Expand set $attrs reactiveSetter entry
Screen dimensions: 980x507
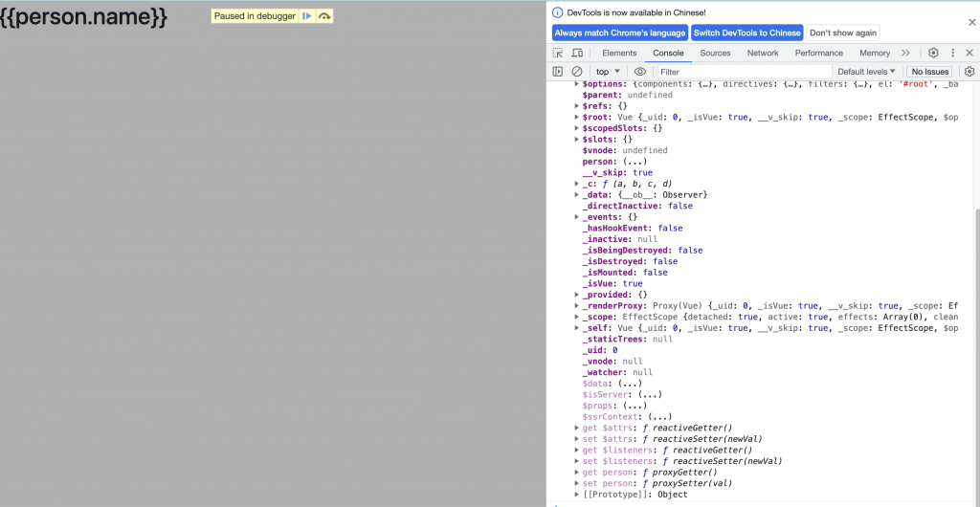tap(577, 439)
